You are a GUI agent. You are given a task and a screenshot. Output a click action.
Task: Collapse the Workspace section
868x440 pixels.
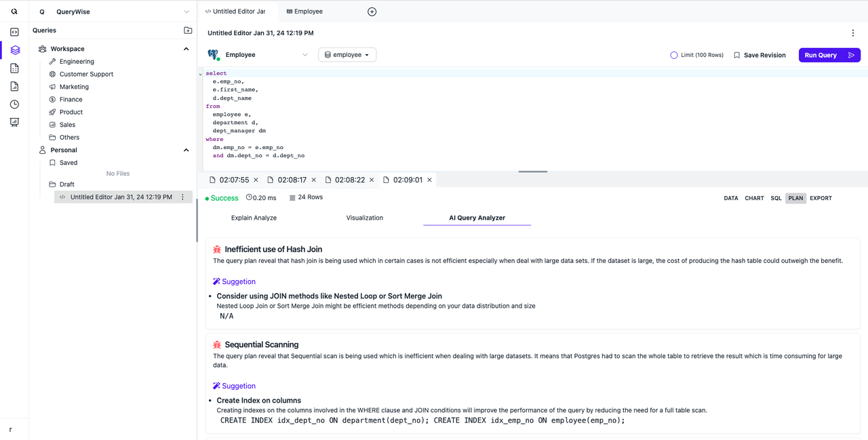[x=186, y=49]
